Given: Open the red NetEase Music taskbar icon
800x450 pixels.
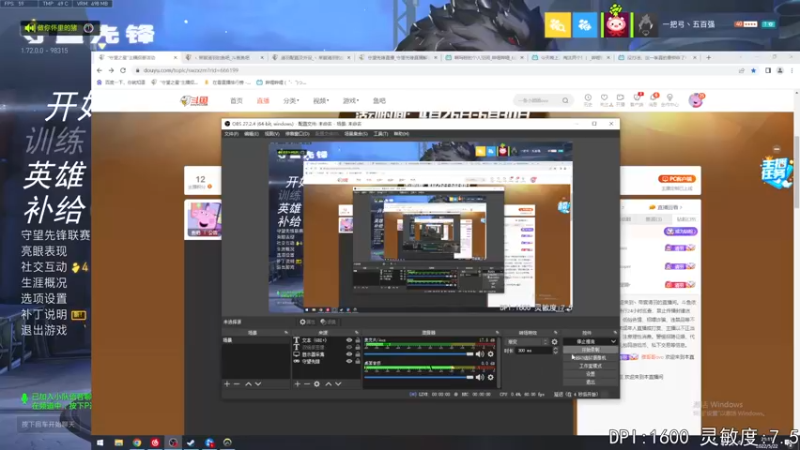Looking at the screenshot, I should 155,442.
